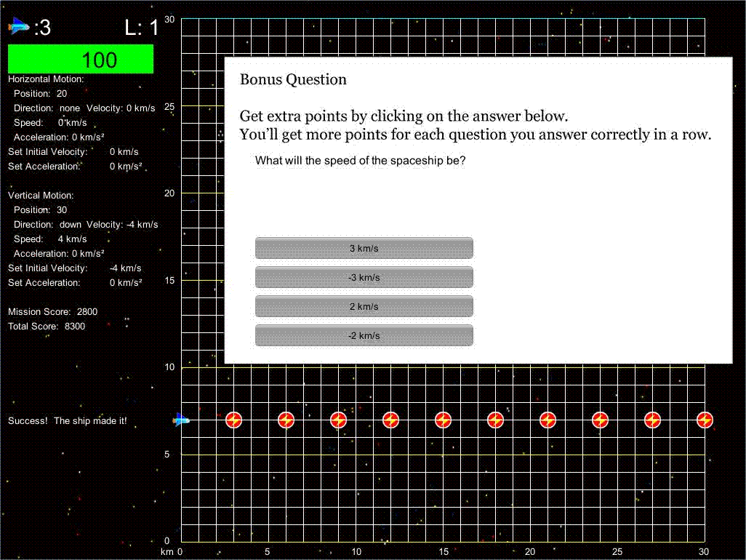Choose the -3 km/s answer
Viewport: 746px width, 560px height.
tap(364, 277)
